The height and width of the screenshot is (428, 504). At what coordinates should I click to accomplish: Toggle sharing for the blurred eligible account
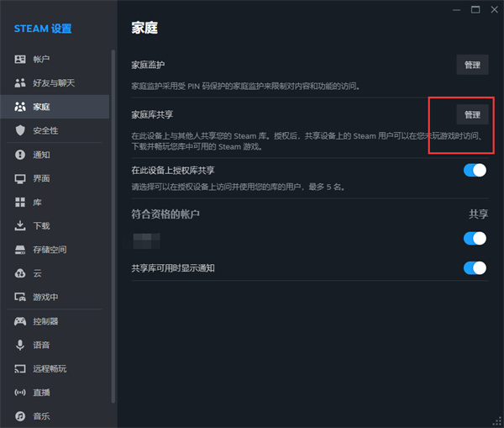point(475,239)
